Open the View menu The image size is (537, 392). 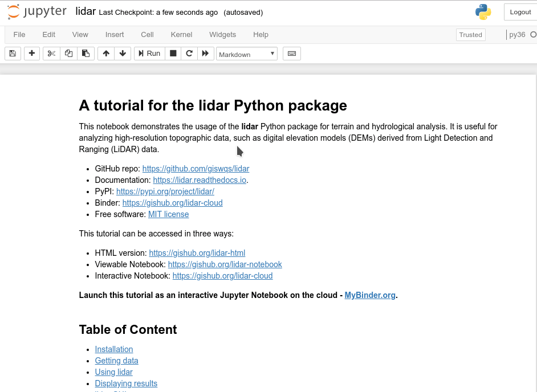pyautogui.click(x=80, y=35)
